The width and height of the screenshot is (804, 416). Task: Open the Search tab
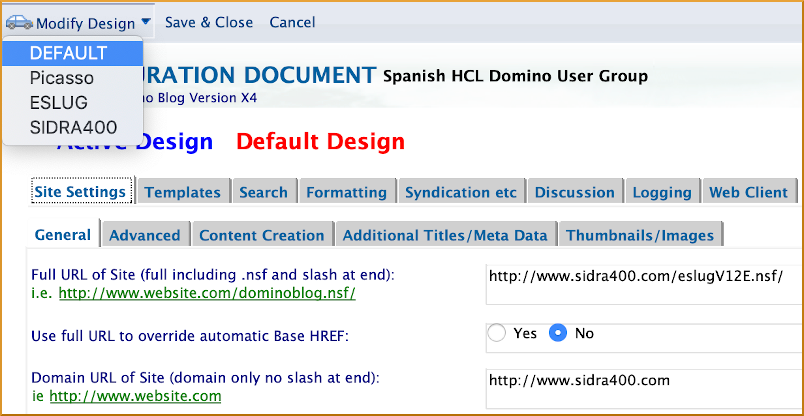(264, 192)
